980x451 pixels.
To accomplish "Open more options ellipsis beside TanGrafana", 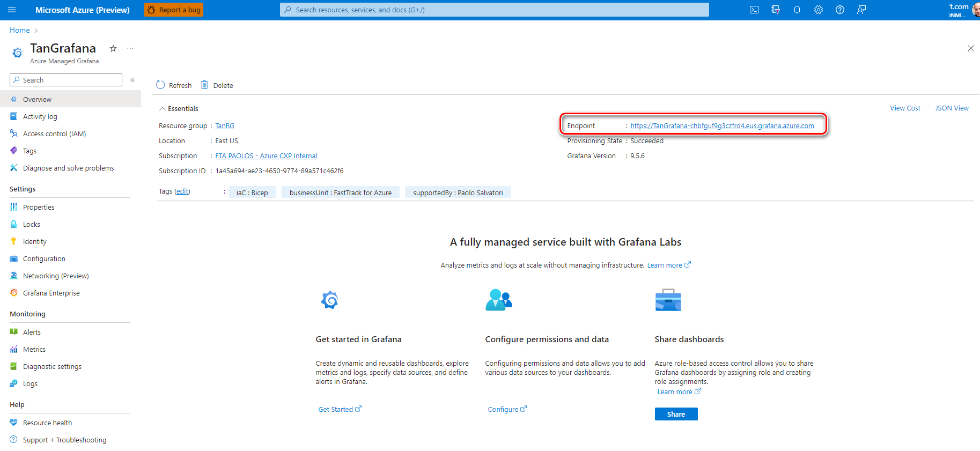I will (x=130, y=48).
